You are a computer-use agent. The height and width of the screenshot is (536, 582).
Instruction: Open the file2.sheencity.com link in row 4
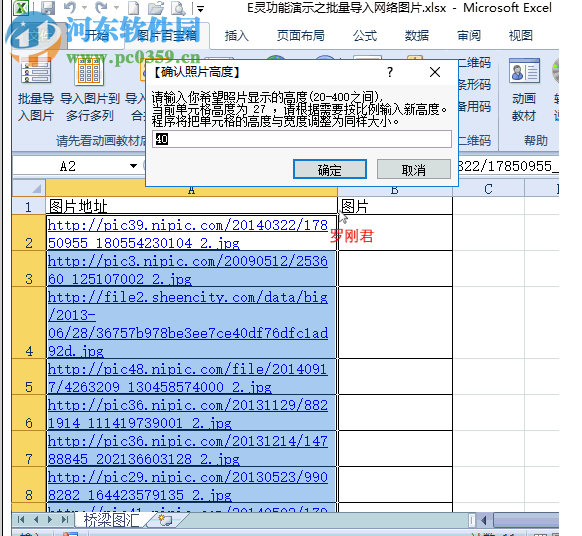point(188,324)
